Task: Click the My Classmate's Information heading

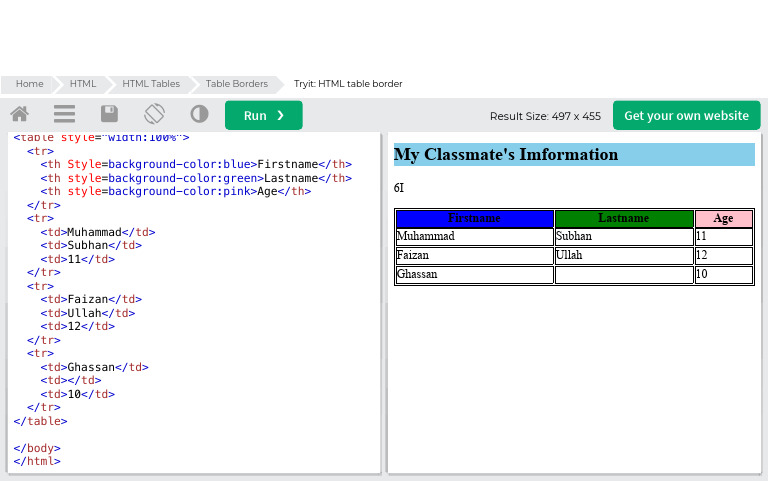Action: [506, 155]
